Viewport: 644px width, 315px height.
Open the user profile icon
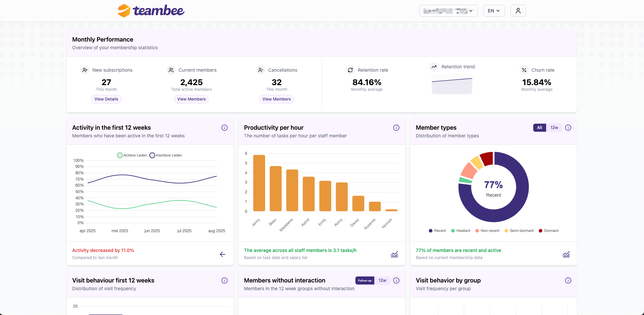(518, 11)
